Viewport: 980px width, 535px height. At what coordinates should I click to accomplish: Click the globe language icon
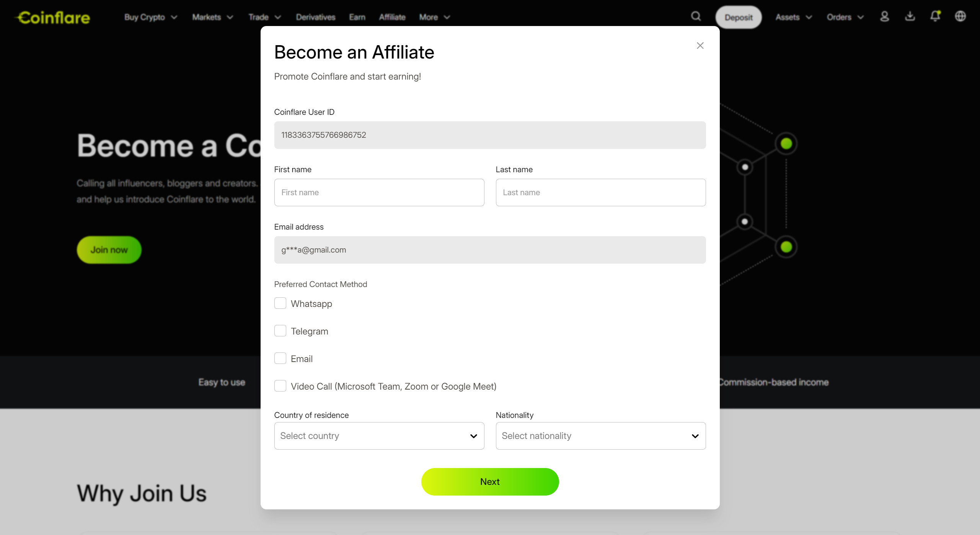pos(960,16)
